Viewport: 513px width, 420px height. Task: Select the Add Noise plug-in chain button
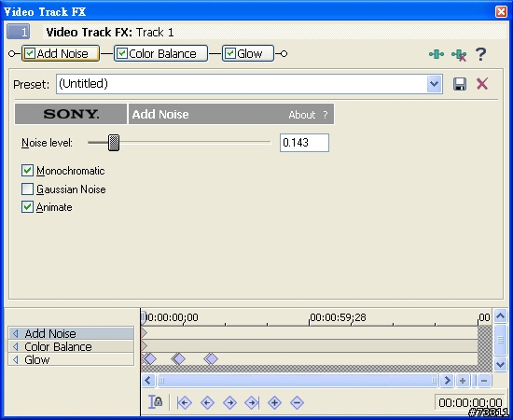[61, 53]
